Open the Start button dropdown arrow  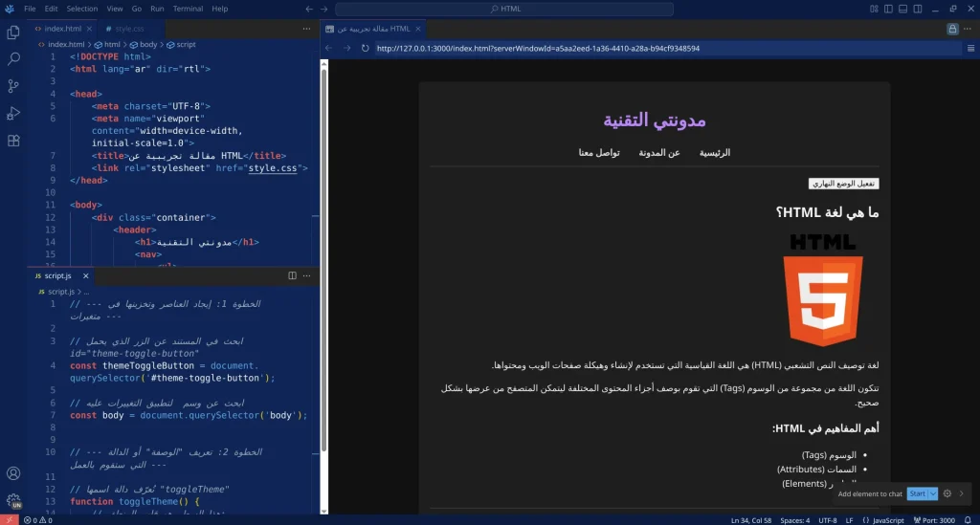pyautogui.click(x=933, y=493)
